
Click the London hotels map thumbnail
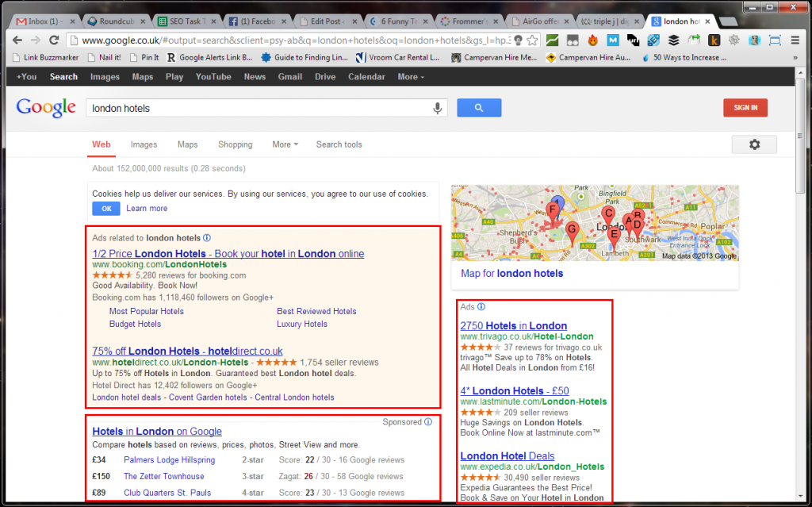click(595, 223)
